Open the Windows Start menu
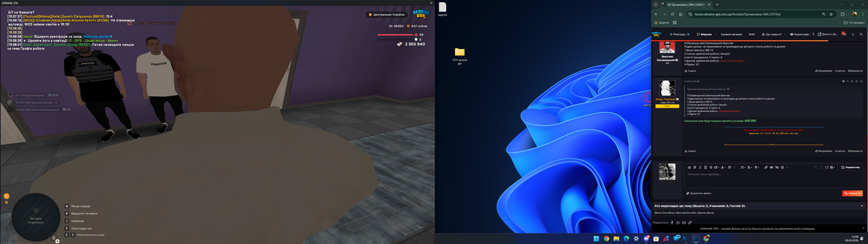The height and width of the screenshot is (244, 868). pyautogui.click(x=596, y=239)
